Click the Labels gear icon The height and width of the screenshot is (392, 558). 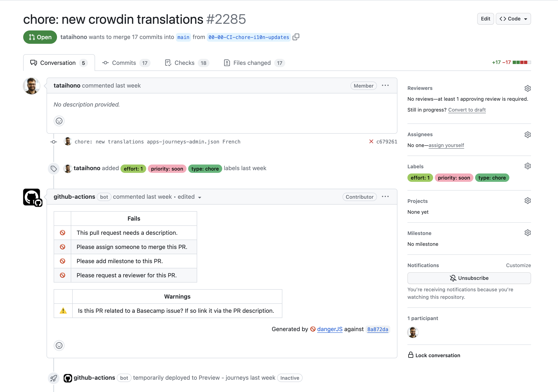click(x=527, y=166)
